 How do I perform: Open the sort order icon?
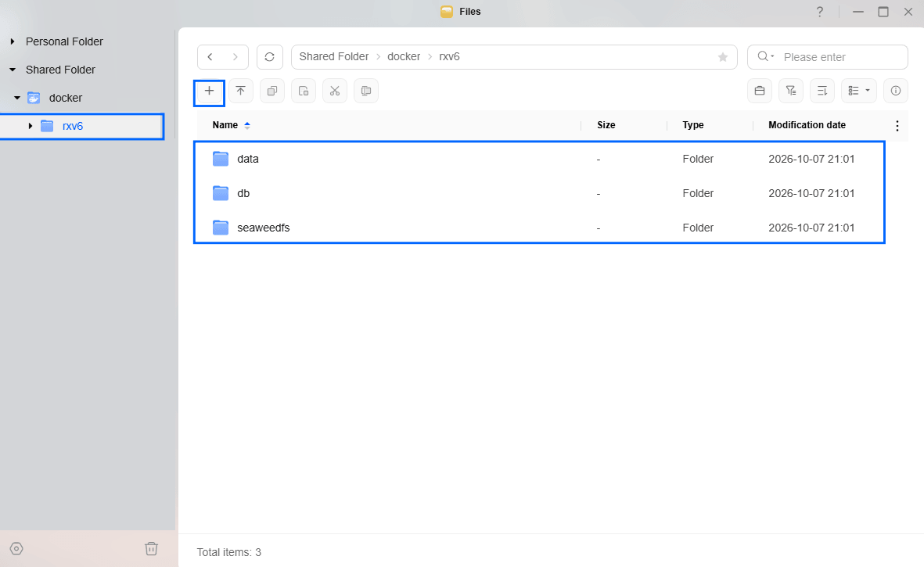pyautogui.click(x=822, y=91)
